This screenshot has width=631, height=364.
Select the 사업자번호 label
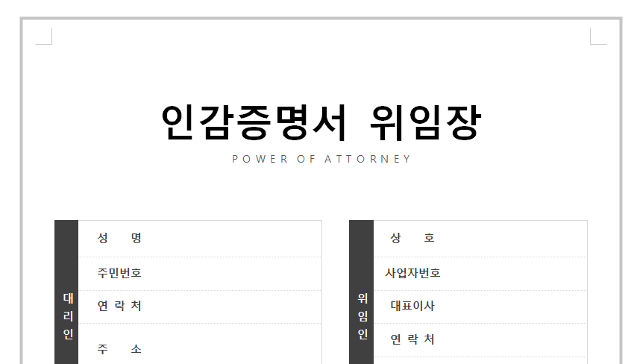[413, 273]
